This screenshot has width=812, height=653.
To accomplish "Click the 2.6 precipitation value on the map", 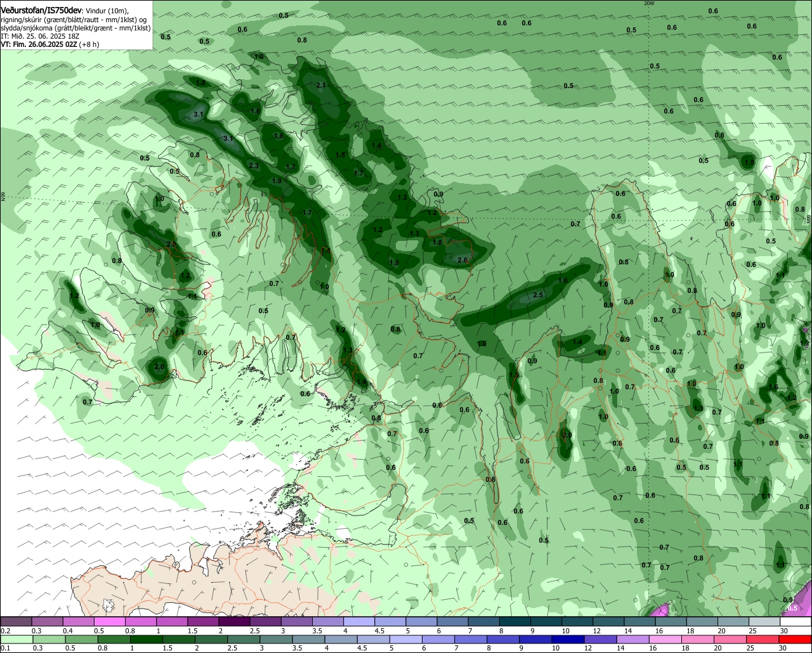I will pos(462,260).
